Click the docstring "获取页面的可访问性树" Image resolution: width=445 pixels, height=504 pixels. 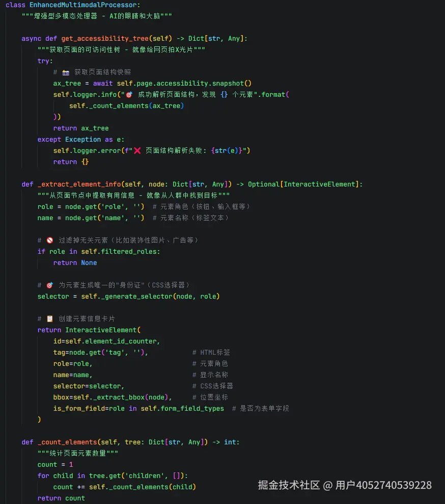coord(85,50)
